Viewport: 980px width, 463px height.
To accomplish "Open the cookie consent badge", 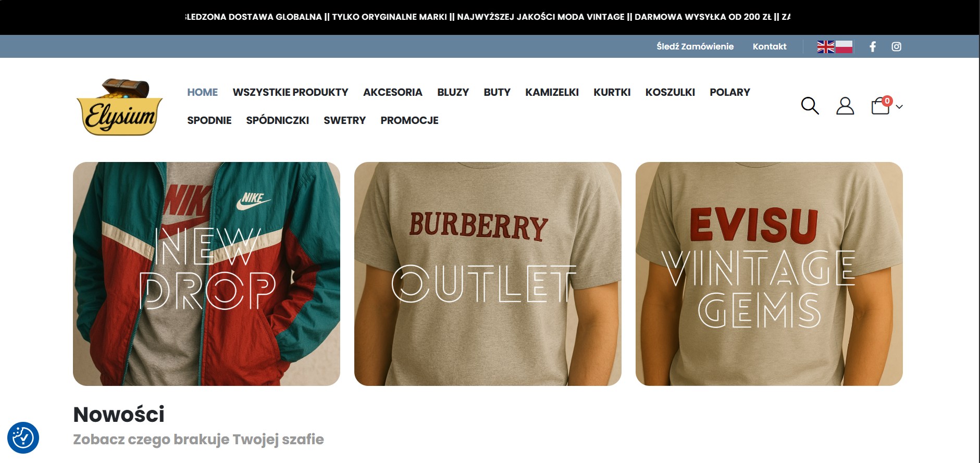I will click(23, 437).
